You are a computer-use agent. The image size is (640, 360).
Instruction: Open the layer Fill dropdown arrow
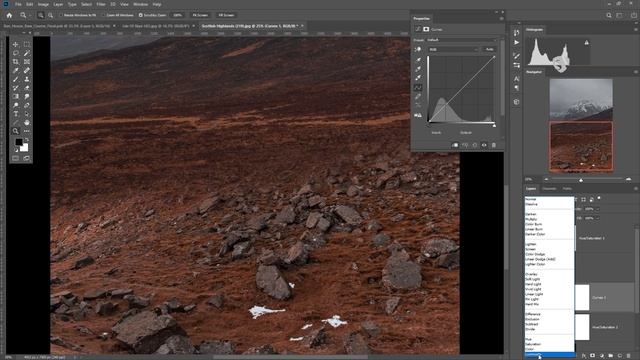(x=598, y=218)
